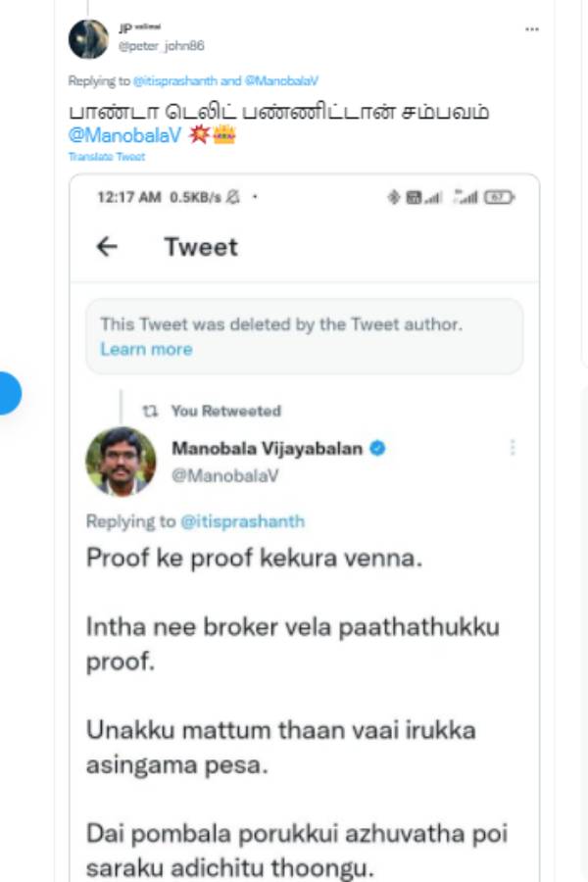This screenshot has width=588, height=882.
Task: Click the Bluetooth icon in the status bar
Action: pyautogui.click(x=394, y=198)
